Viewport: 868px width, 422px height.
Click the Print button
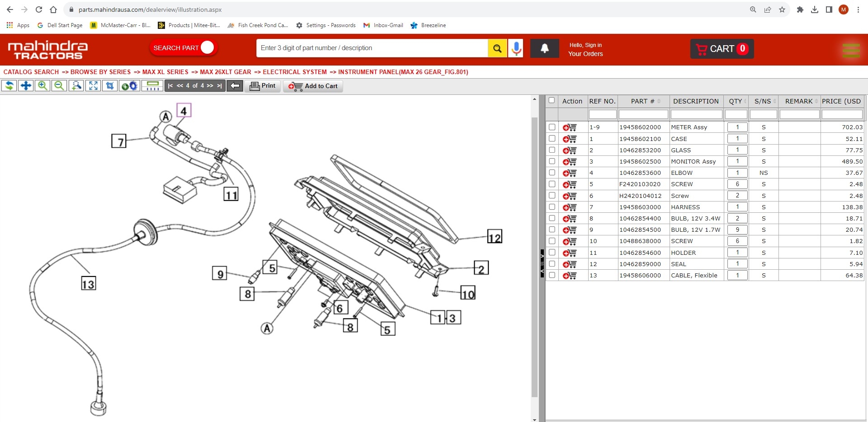[263, 86]
